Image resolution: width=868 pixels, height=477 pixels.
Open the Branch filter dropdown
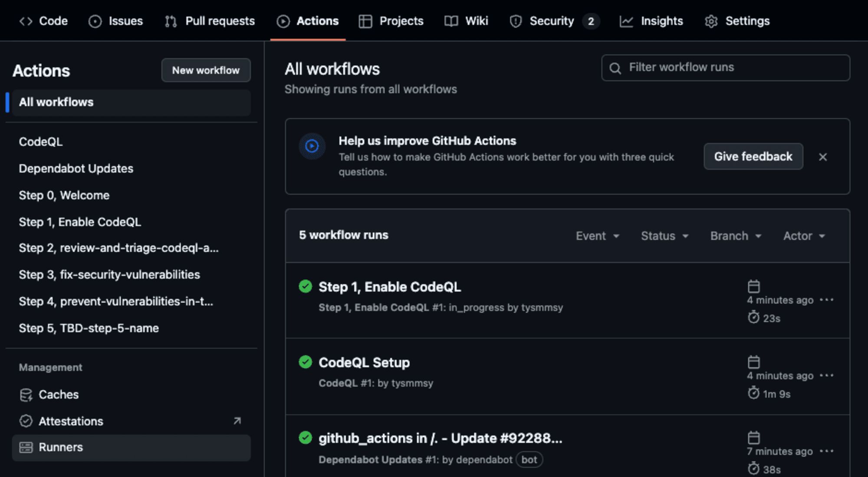click(736, 236)
